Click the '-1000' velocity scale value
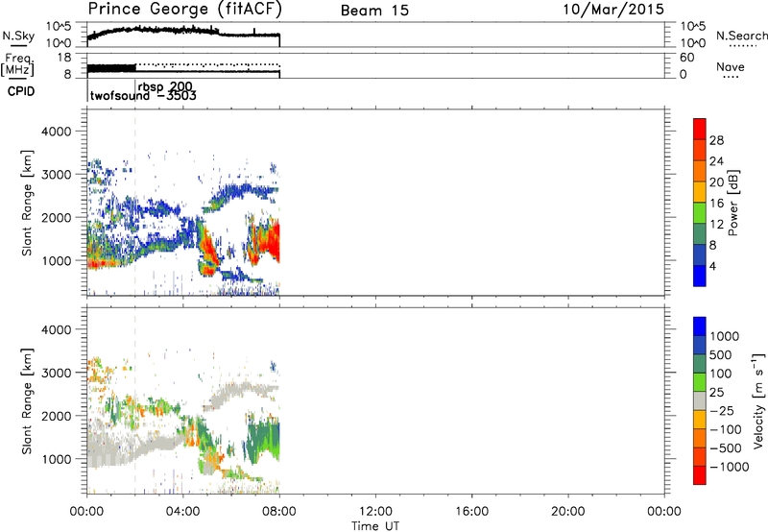The image size is (768, 532). 729,467
